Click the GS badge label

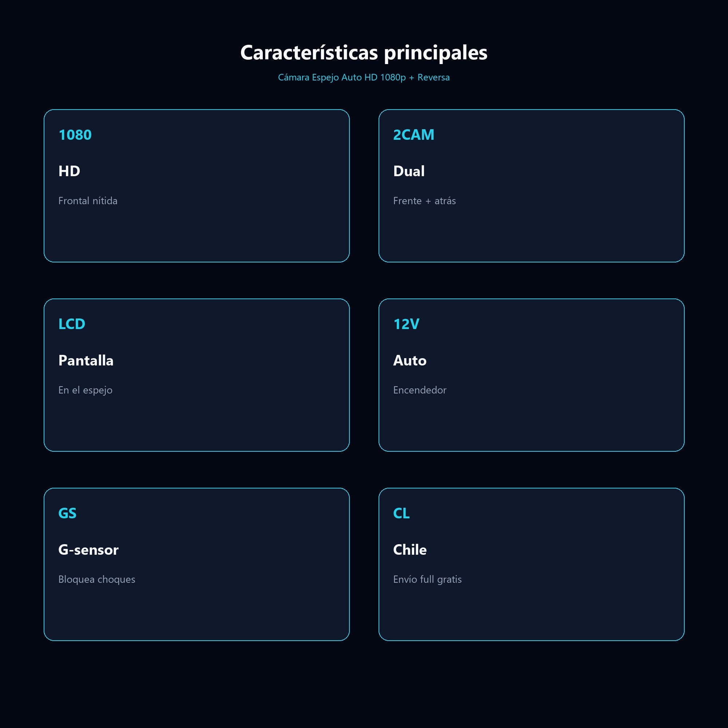(x=67, y=513)
